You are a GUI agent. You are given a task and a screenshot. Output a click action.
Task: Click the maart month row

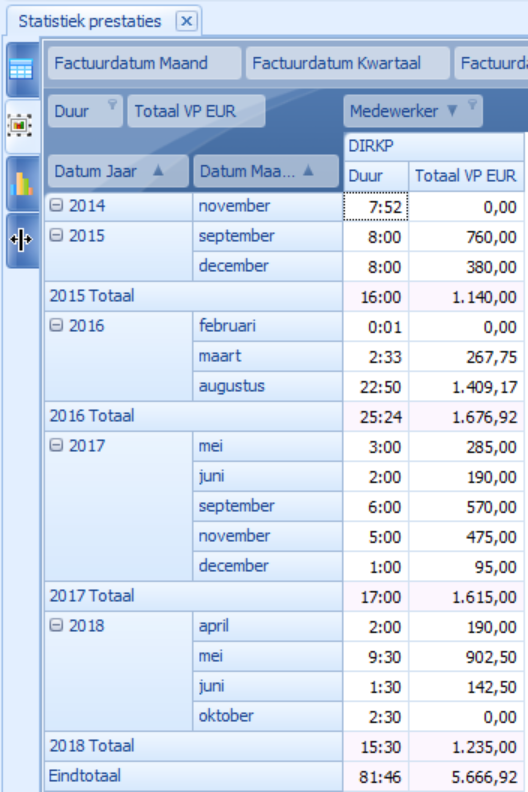(267, 356)
